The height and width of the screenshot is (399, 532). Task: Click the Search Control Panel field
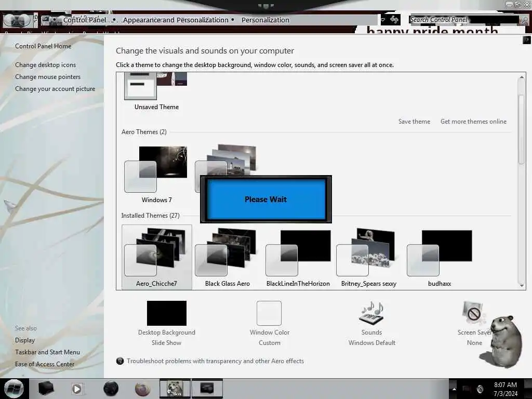(463, 20)
